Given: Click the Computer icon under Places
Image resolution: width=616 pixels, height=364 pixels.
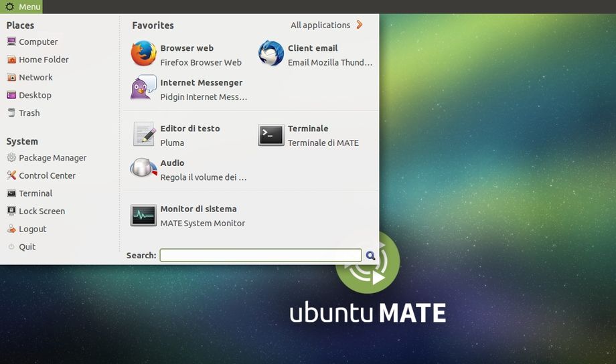Looking at the screenshot, I should coord(11,41).
